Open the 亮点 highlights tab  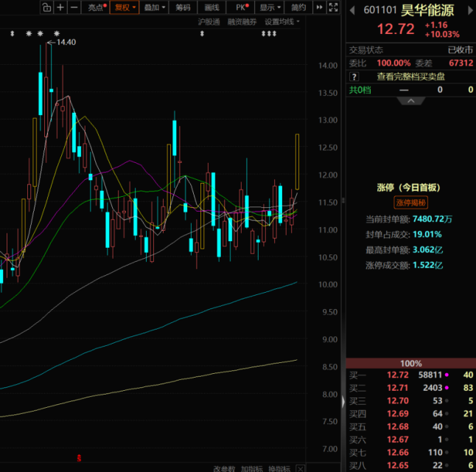click(x=97, y=7)
